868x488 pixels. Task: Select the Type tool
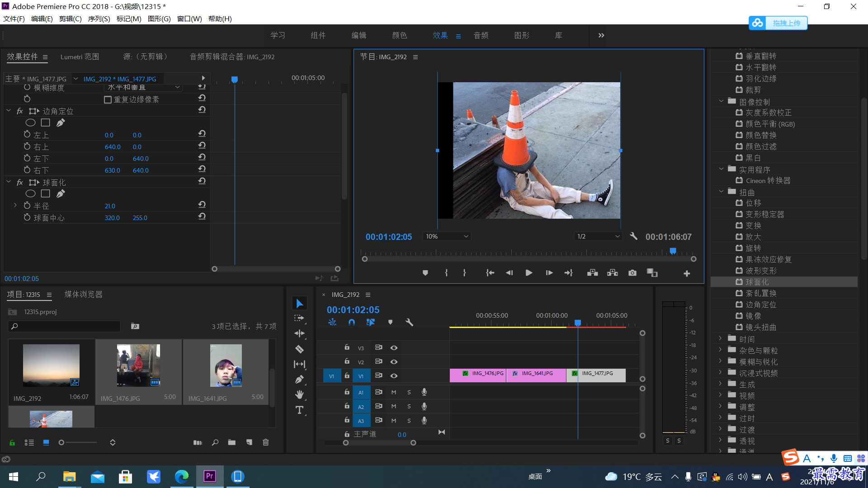[299, 410]
